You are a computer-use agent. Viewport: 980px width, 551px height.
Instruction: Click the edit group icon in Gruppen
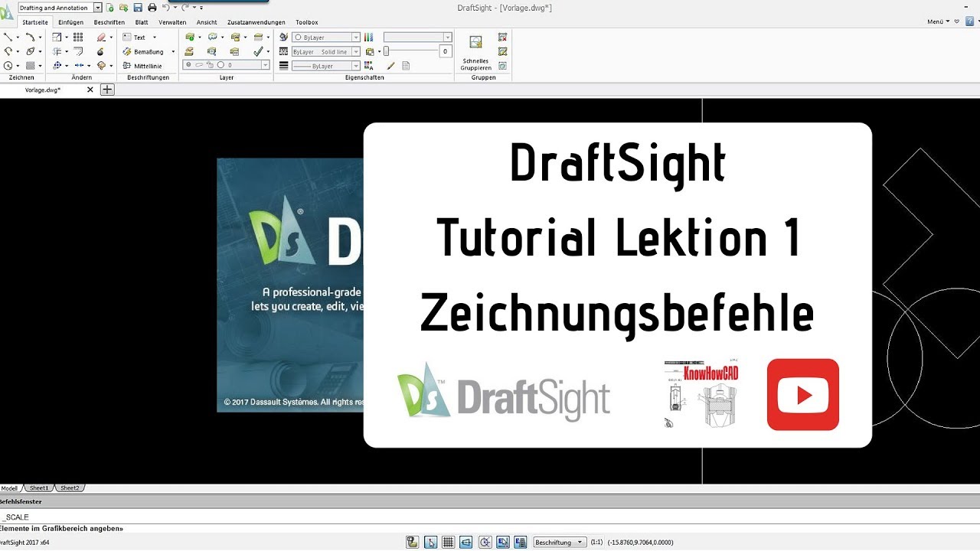(502, 51)
